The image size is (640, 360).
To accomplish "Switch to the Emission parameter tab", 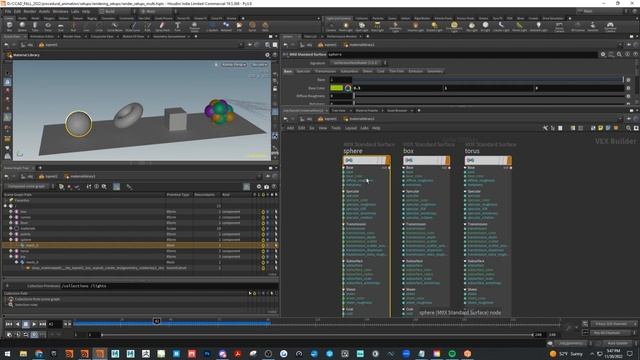I will pos(416,71).
